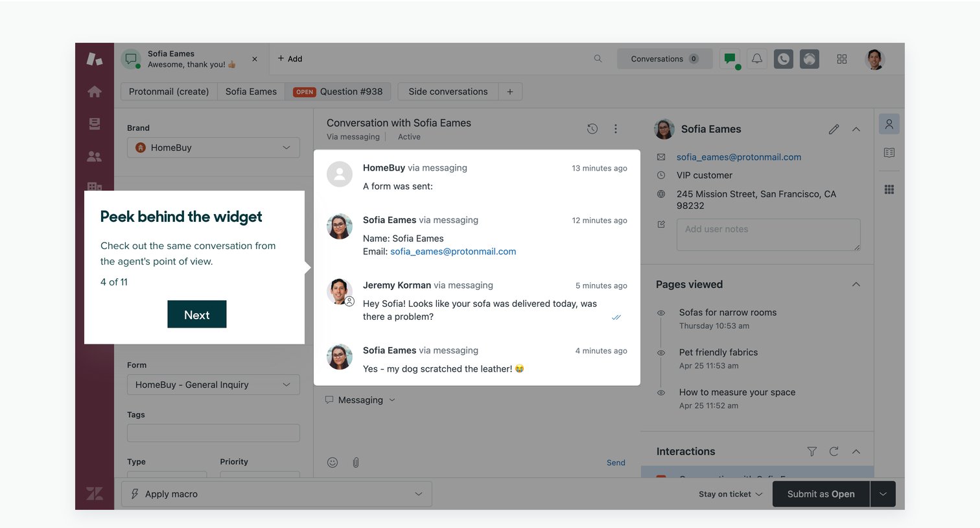
Task: Open Views icon in left sidebar
Action: point(95,124)
